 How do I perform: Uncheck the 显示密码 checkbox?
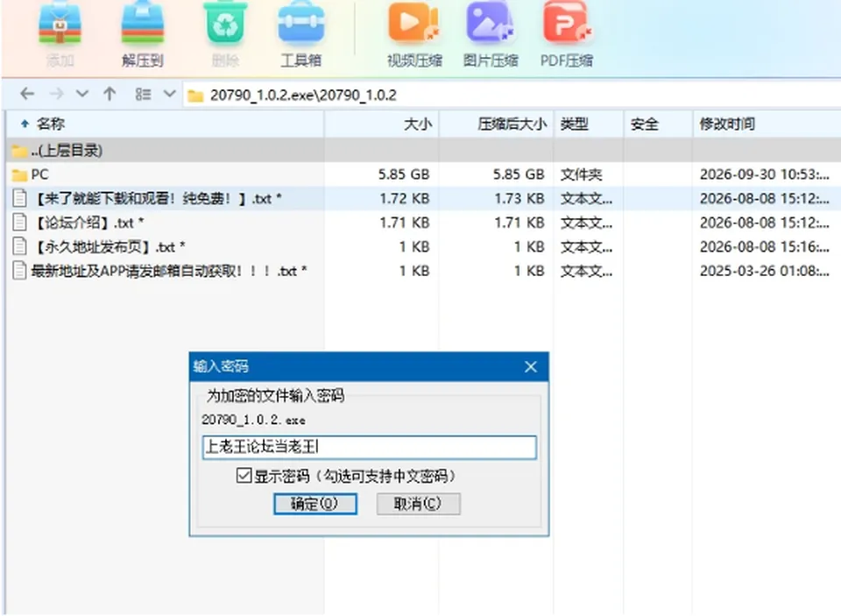[x=244, y=475]
